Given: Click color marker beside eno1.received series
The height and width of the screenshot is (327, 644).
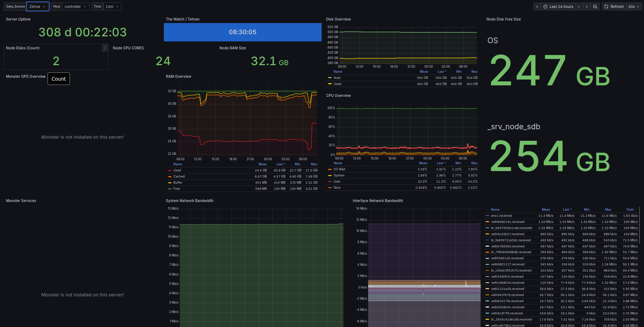Looking at the screenshot, I should [x=487, y=216].
